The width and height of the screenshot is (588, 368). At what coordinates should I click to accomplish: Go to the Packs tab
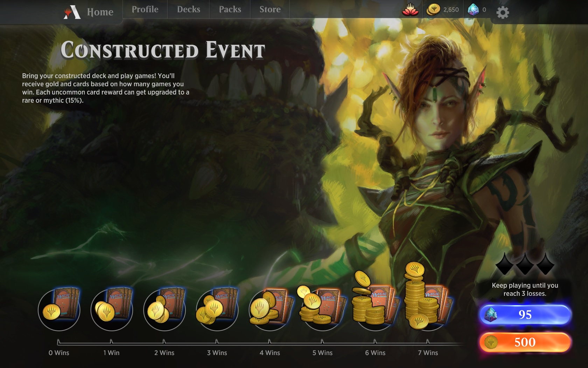click(x=230, y=9)
